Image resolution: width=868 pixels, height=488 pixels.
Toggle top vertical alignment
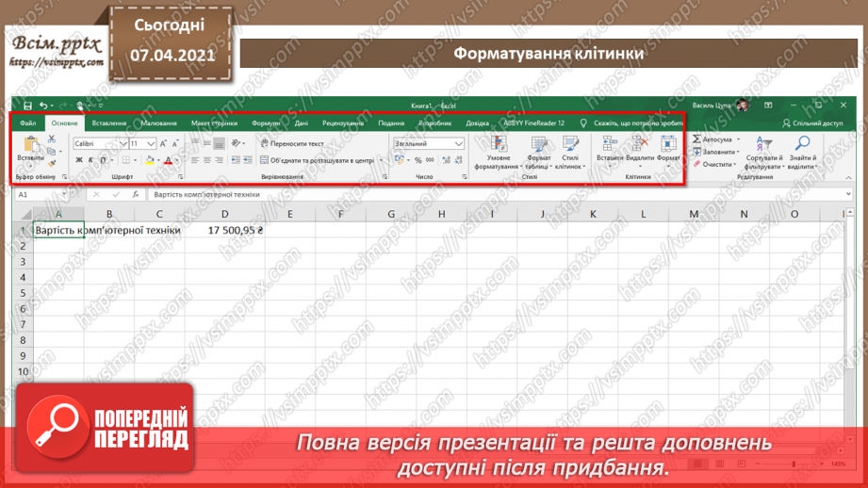click(x=195, y=143)
